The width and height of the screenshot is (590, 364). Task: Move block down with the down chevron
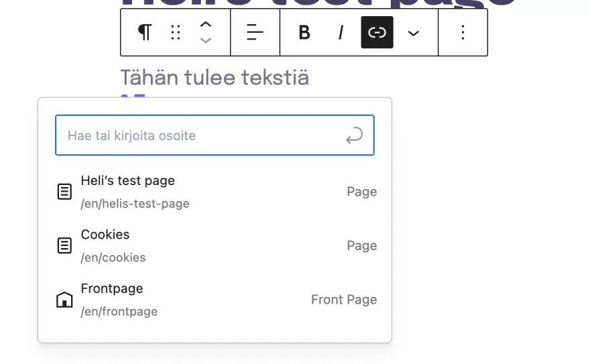[206, 41]
